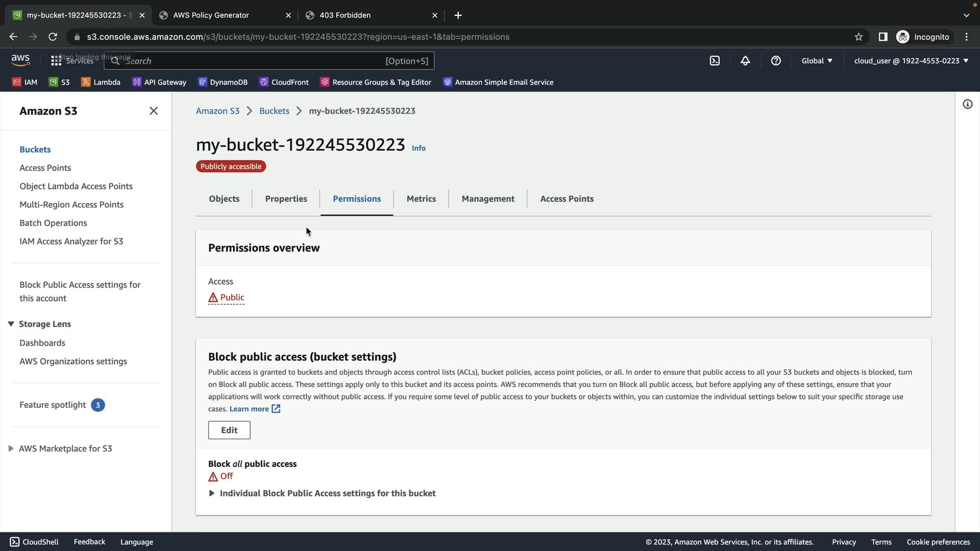Open the Global region dropdown
This screenshot has width=980, height=551.
coord(817,61)
